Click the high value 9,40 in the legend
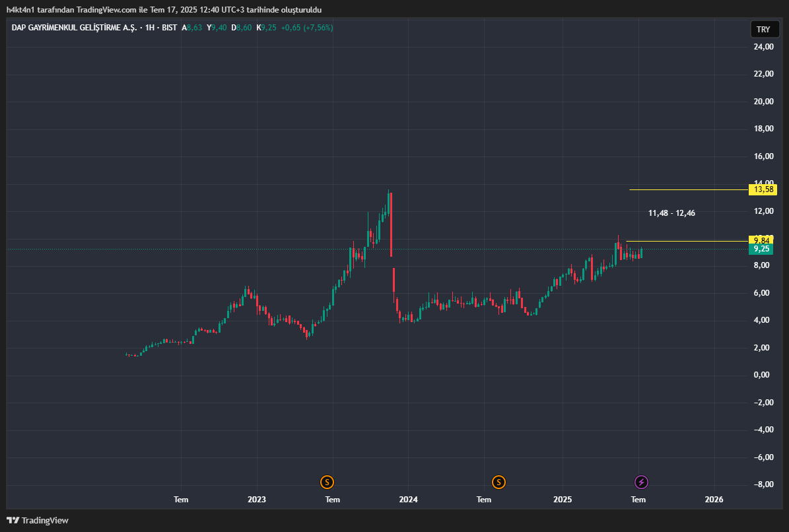Image resolution: width=789 pixels, height=532 pixels. pos(219,28)
